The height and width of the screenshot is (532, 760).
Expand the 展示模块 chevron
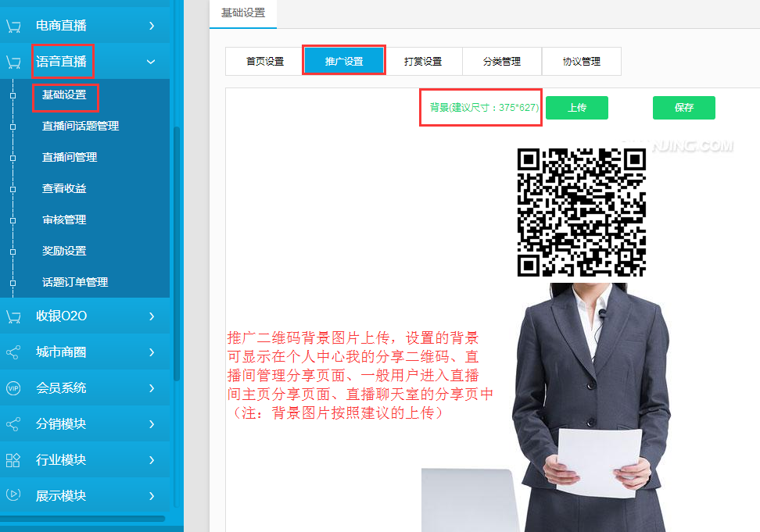coord(152,496)
